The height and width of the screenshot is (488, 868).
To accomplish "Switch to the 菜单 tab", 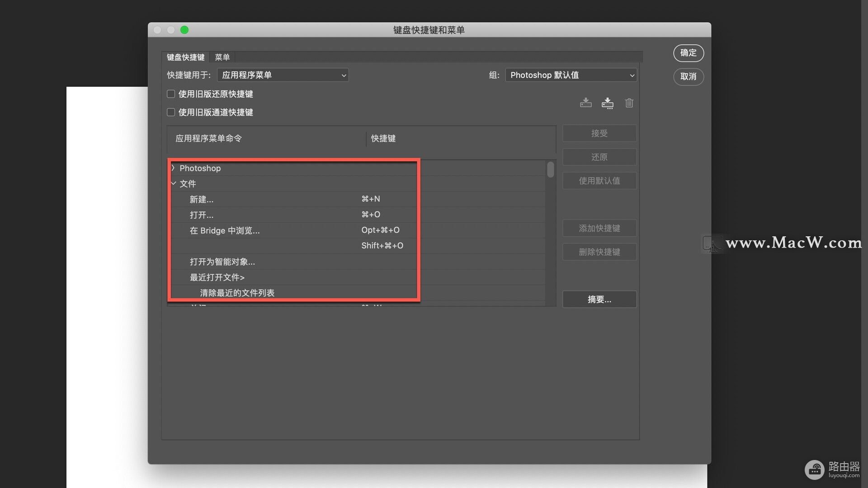I will pyautogui.click(x=222, y=57).
